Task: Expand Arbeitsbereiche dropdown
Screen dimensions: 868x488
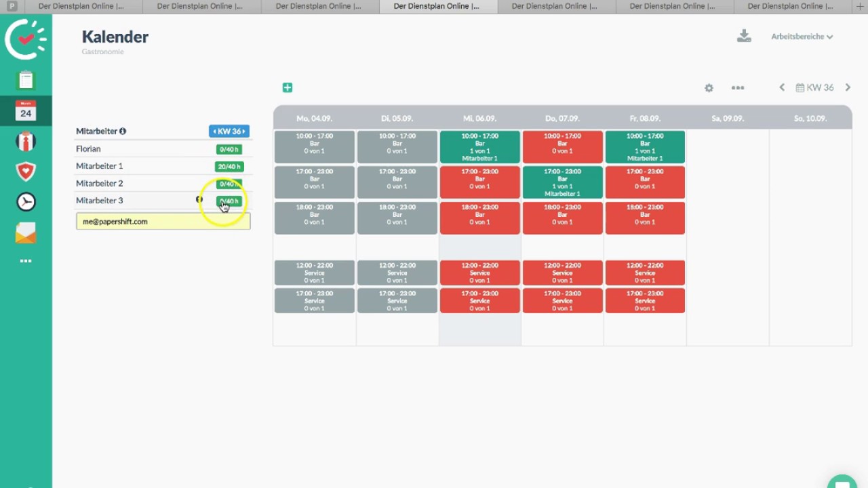Action: (802, 37)
